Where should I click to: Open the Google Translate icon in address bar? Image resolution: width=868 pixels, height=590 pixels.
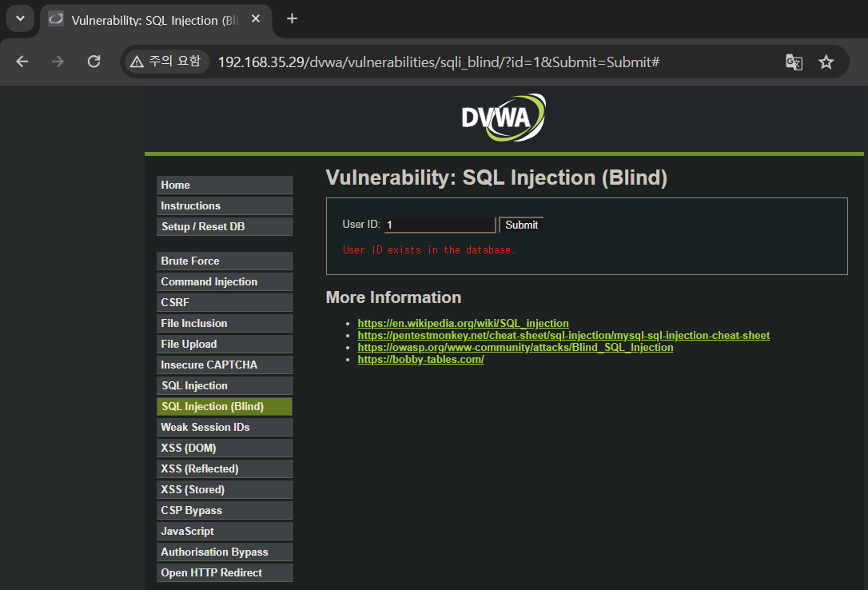coord(794,62)
